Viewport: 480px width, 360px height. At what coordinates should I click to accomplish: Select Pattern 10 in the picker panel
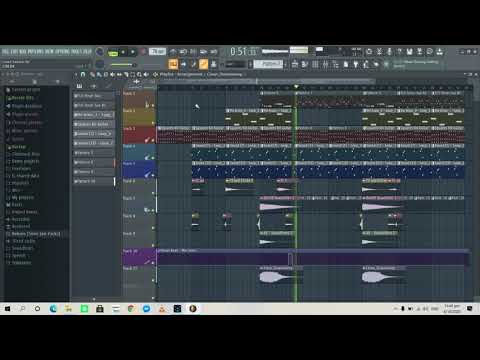coord(94,181)
